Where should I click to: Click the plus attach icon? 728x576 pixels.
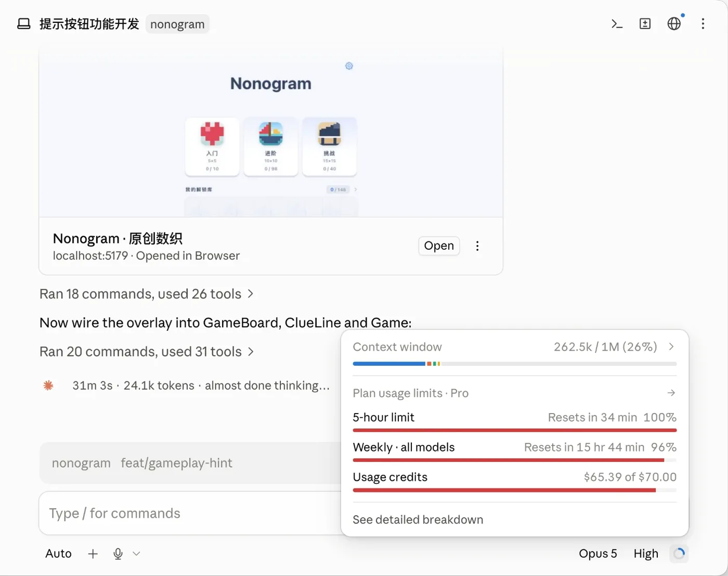(93, 554)
